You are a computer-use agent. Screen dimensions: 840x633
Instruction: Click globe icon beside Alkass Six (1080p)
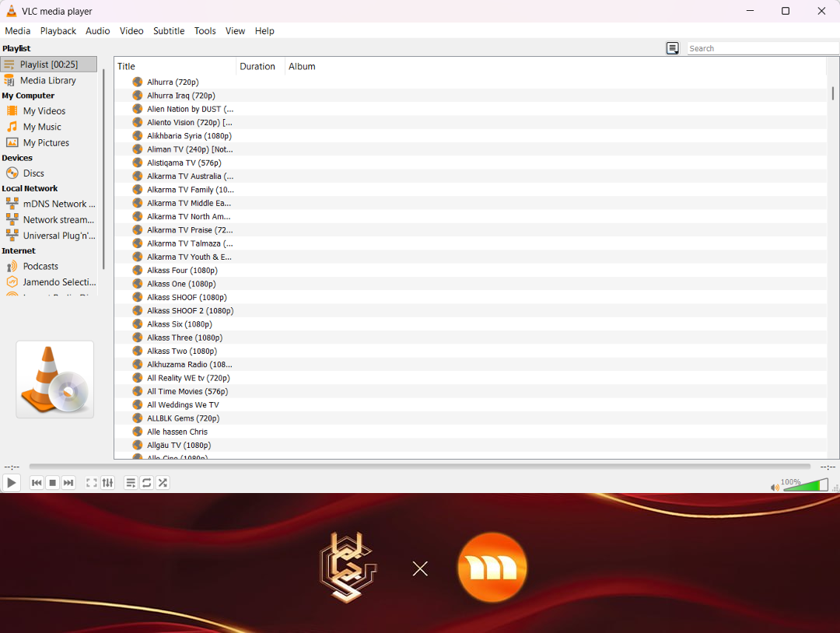[138, 324]
